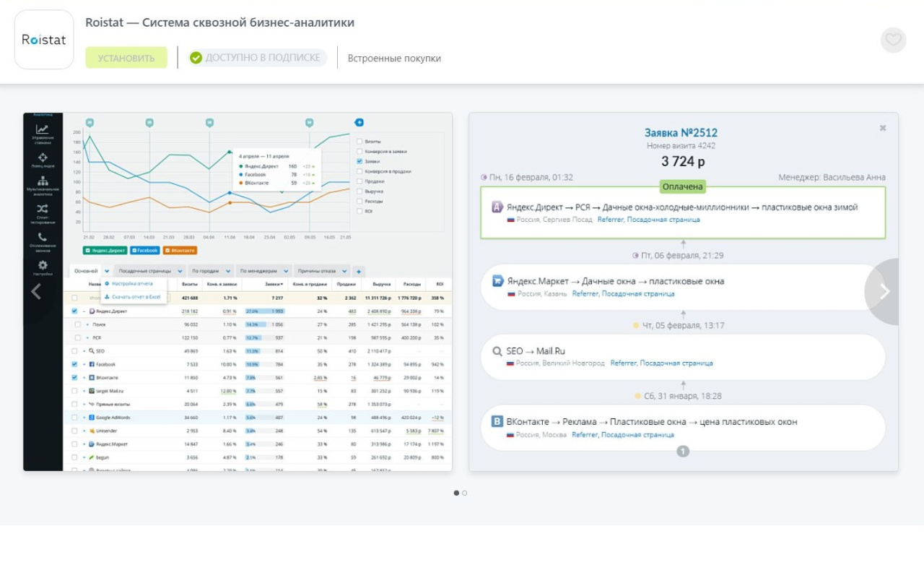Screen dimensions: 924x565
Task: Click the round 1 pagination badge below visit cards
Action: point(683,452)
